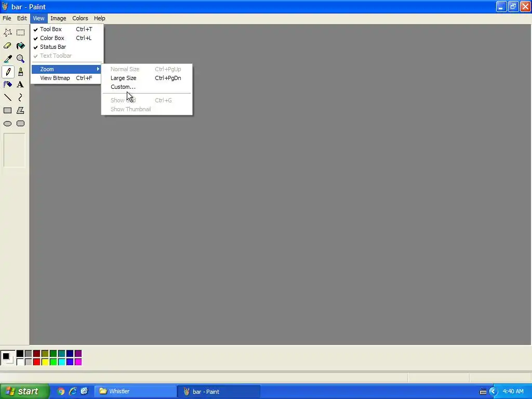The width and height of the screenshot is (532, 399).
Task: Pick the Text tool
Action: pyautogui.click(x=21, y=85)
